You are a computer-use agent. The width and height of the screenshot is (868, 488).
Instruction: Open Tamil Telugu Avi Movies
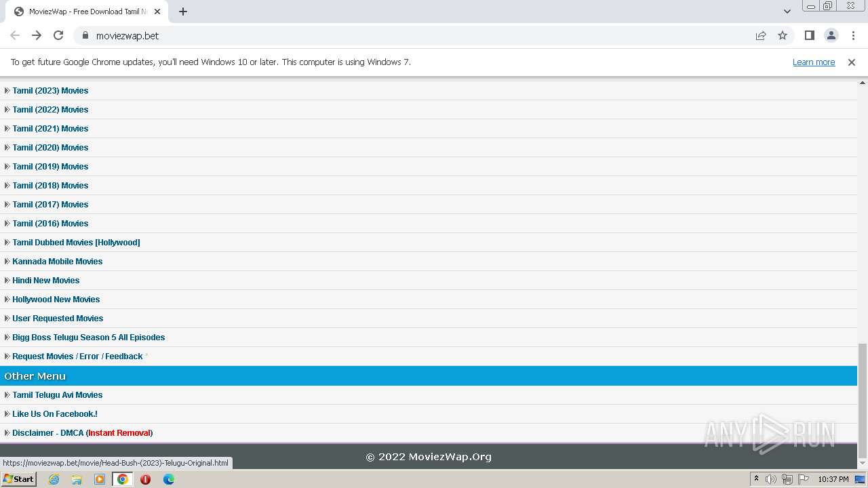[58, 394]
